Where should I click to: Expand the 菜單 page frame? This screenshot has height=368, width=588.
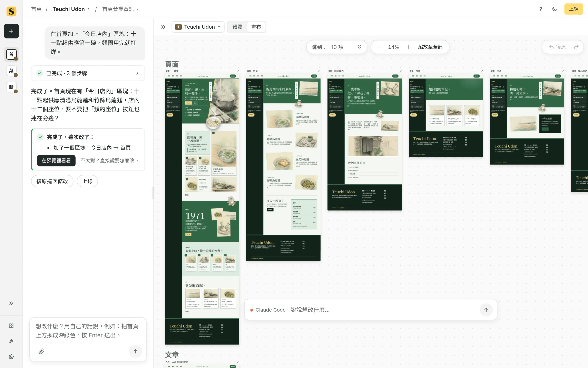(x=319, y=71)
